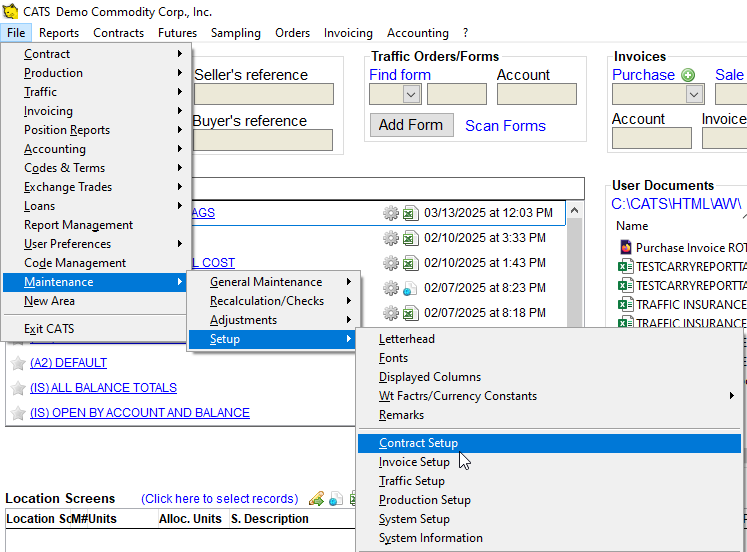747x552 pixels.
Task: Expand the Contract submenu in File menu
Action: tap(96, 54)
